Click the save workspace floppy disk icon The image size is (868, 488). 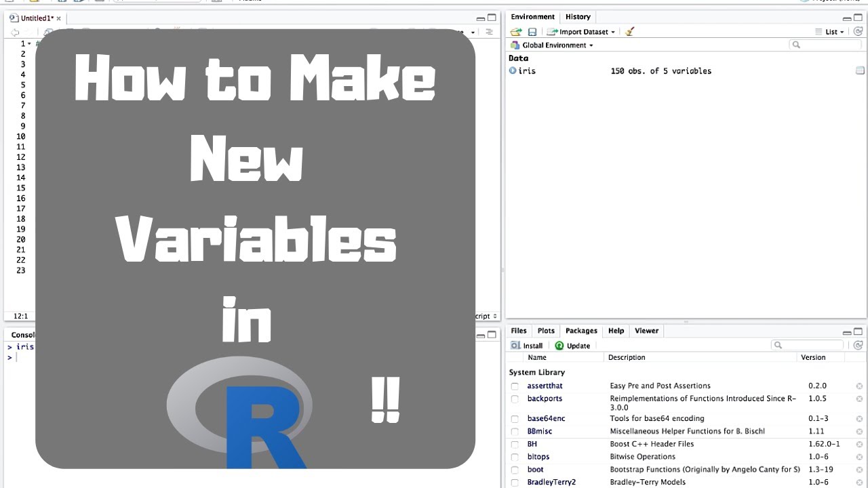pos(532,32)
